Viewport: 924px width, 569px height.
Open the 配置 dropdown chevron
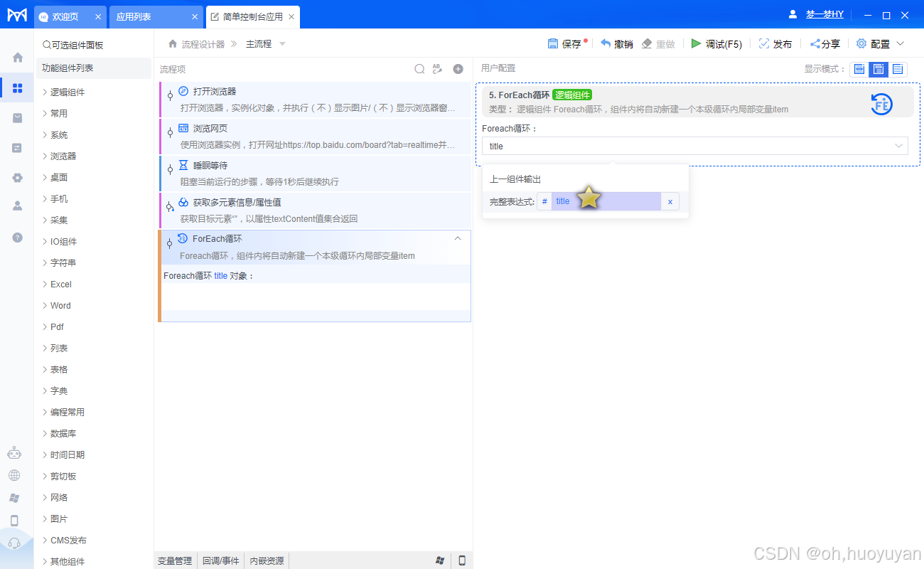900,43
